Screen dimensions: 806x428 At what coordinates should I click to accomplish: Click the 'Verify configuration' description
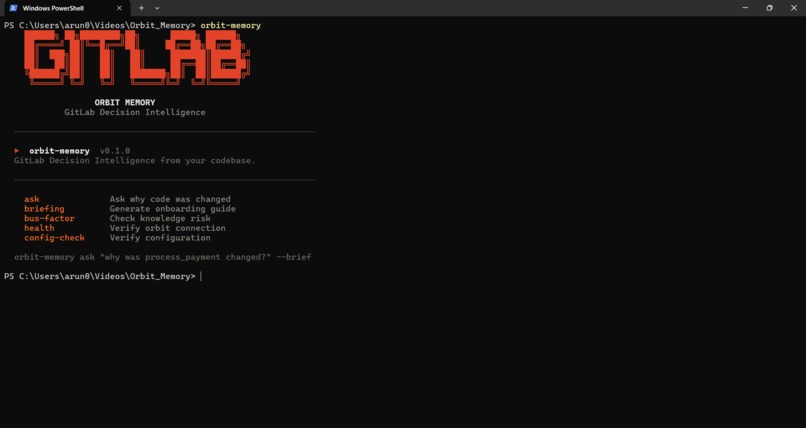coord(160,238)
